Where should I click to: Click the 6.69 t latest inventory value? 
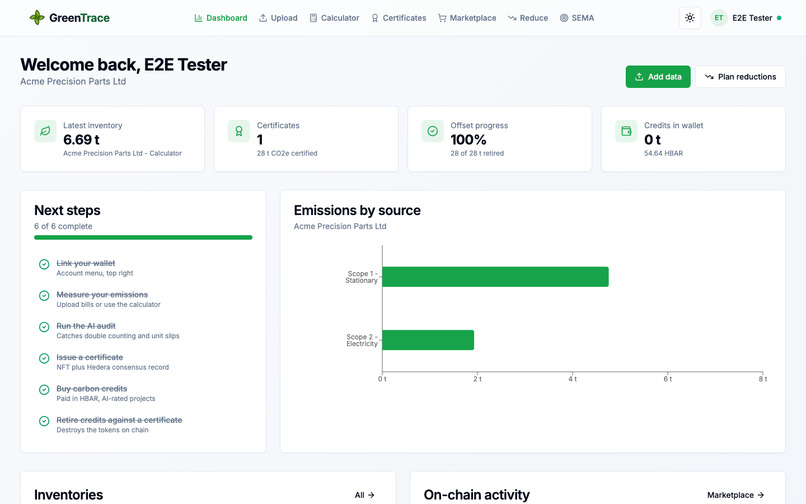(81, 139)
